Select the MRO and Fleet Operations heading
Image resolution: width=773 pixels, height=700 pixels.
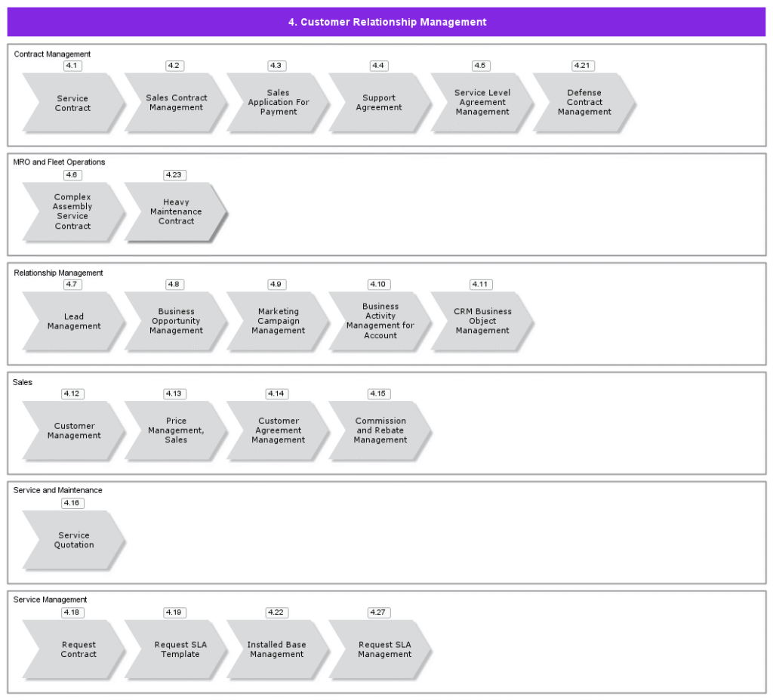[x=59, y=162]
